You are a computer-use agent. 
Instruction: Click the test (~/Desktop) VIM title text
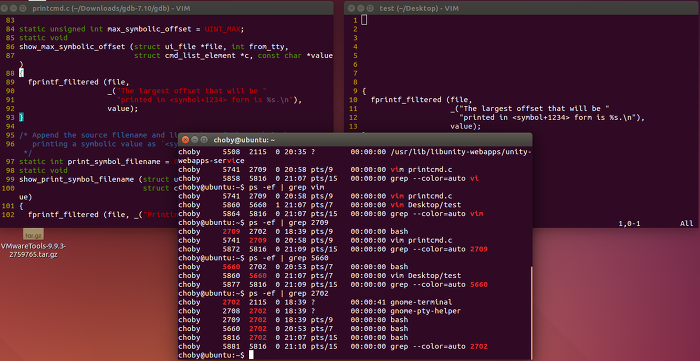coord(419,8)
